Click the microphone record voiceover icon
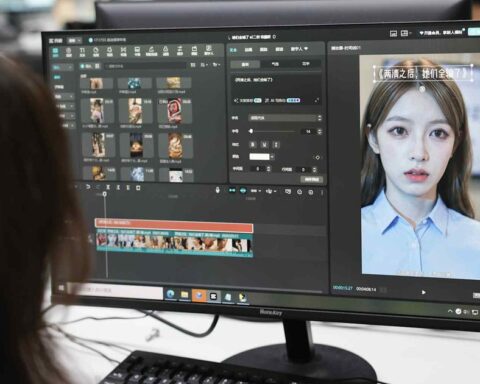480x384 pixels. point(218,190)
